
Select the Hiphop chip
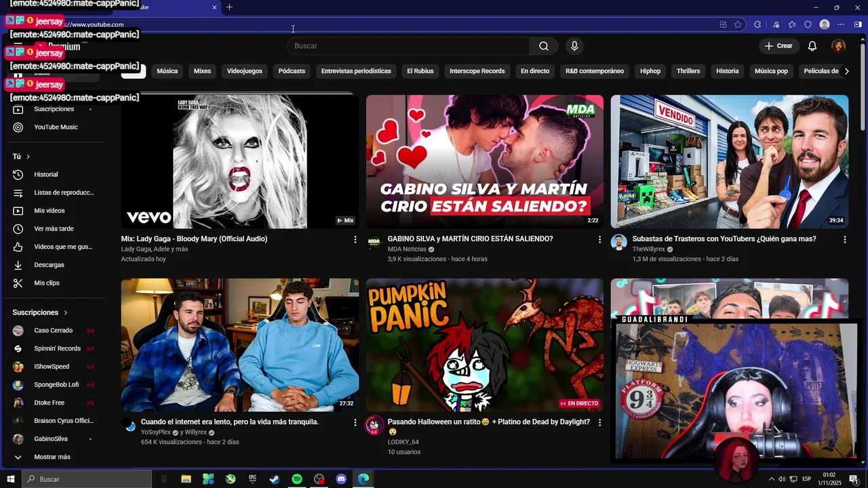coord(650,71)
